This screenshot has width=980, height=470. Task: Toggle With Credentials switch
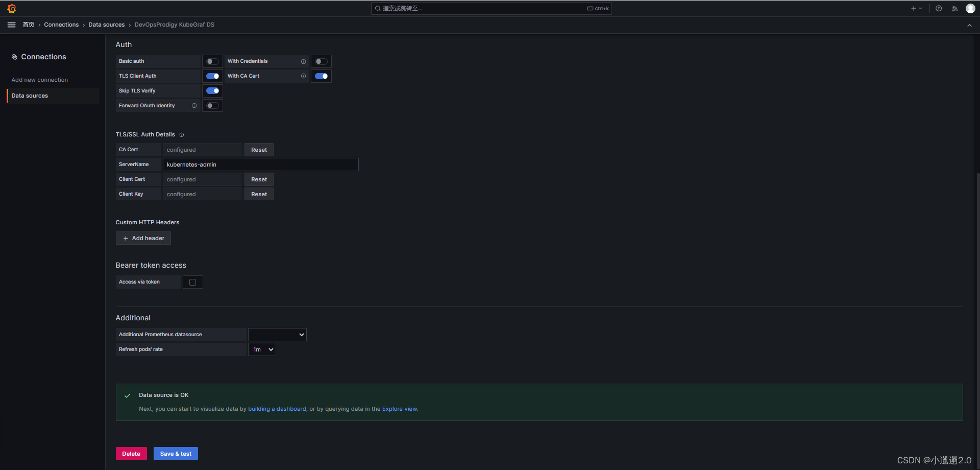click(x=321, y=61)
